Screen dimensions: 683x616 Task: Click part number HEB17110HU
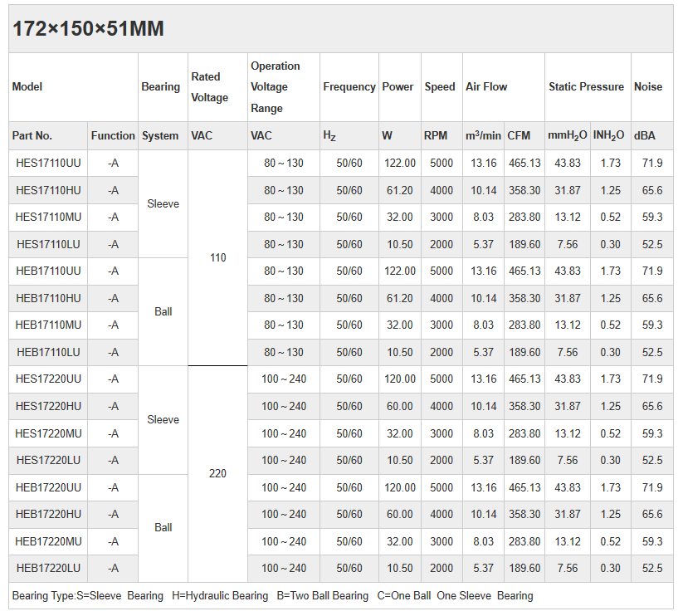pos(48,298)
